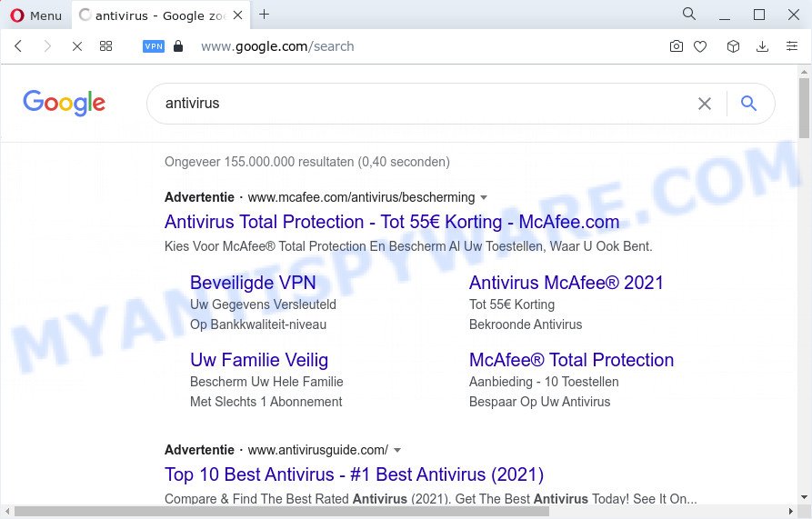Open the 'Beveiligde VPN' sitelink
812x519 pixels.
tap(253, 283)
